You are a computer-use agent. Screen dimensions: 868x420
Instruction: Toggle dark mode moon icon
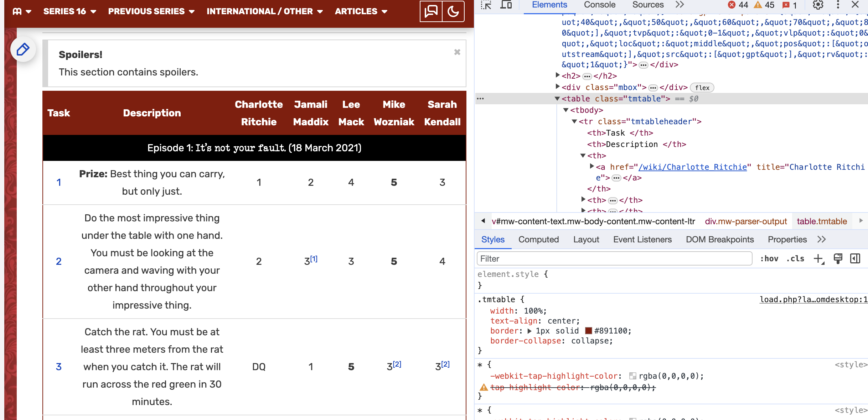pyautogui.click(x=453, y=11)
